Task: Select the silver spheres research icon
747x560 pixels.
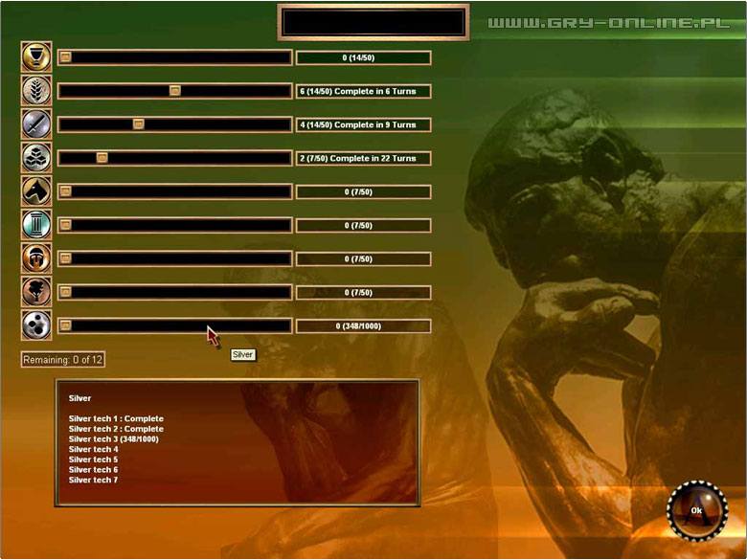Action: (x=36, y=325)
